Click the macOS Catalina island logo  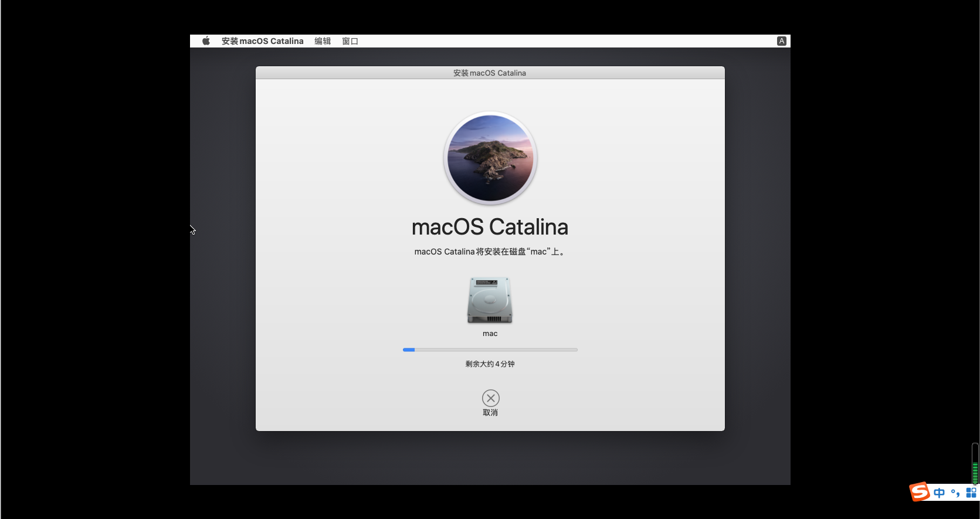[x=490, y=158]
